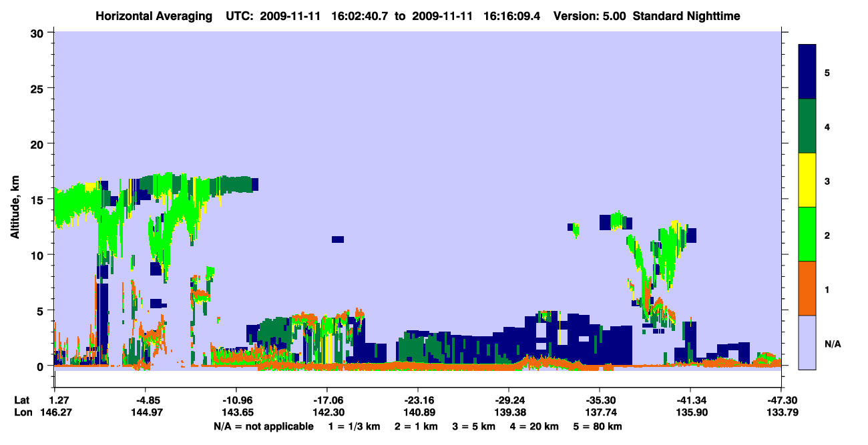This screenshot has height=445, width=868.
Task: Click the dark green color bar segment labeled 4
Action: (807, 126)
